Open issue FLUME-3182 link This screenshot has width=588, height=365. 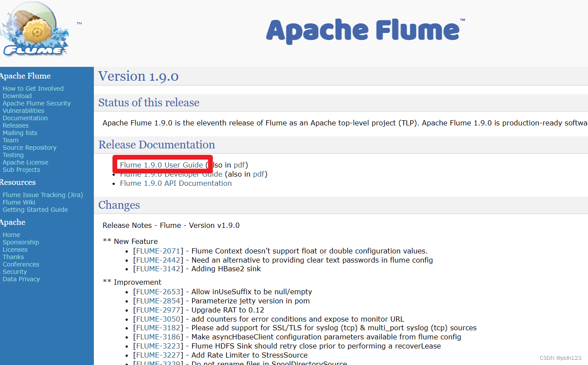[x=158, y=328]
